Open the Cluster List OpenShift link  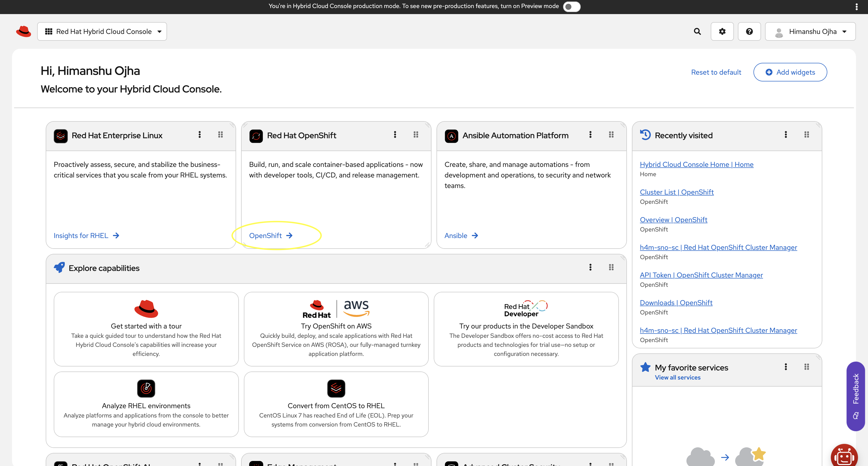pyautogui.click(x=677, y=192)
